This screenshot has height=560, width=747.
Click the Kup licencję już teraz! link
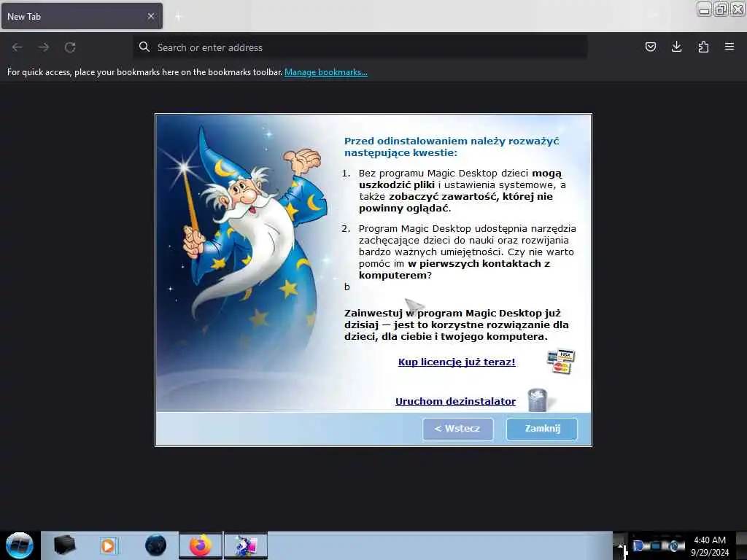[x=457, y=362]
